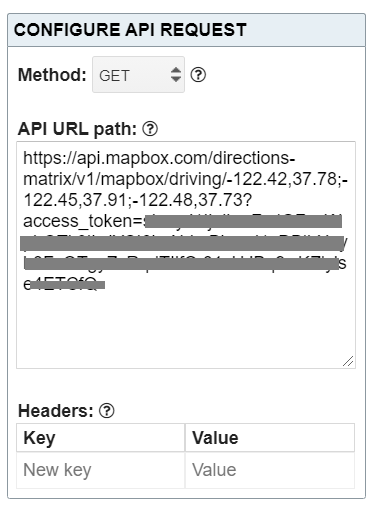
Task: Click the header Value input field
Action: (x=270, y=470)
